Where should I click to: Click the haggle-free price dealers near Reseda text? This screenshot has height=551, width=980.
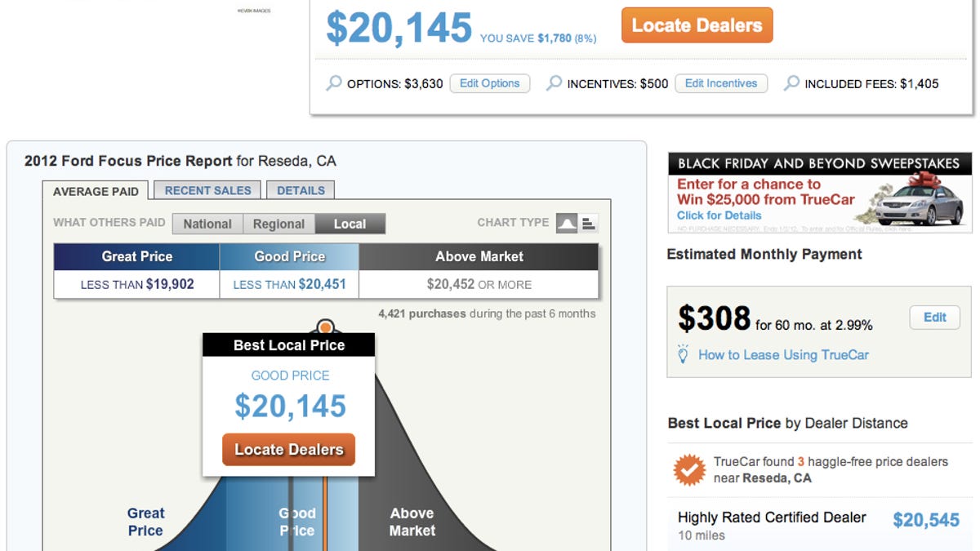tap(831, 469)
